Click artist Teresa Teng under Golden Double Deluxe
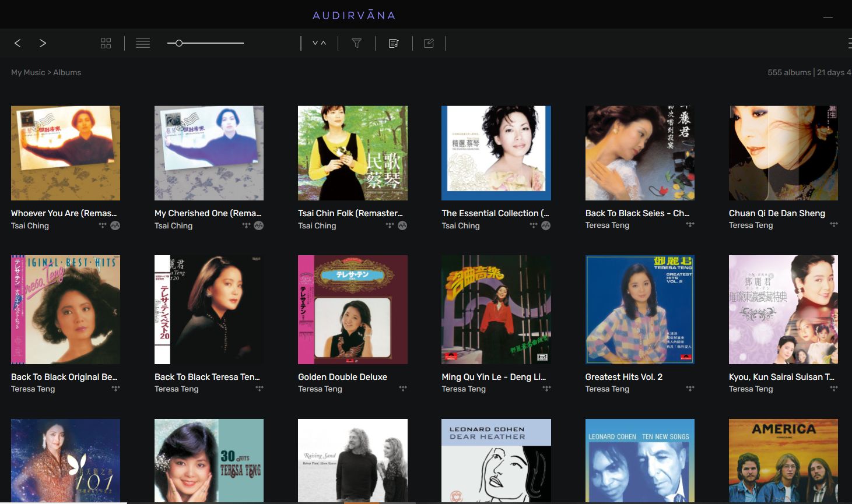Screen dimensions: 852x504 pyautogui.click(x=320, y=389)
